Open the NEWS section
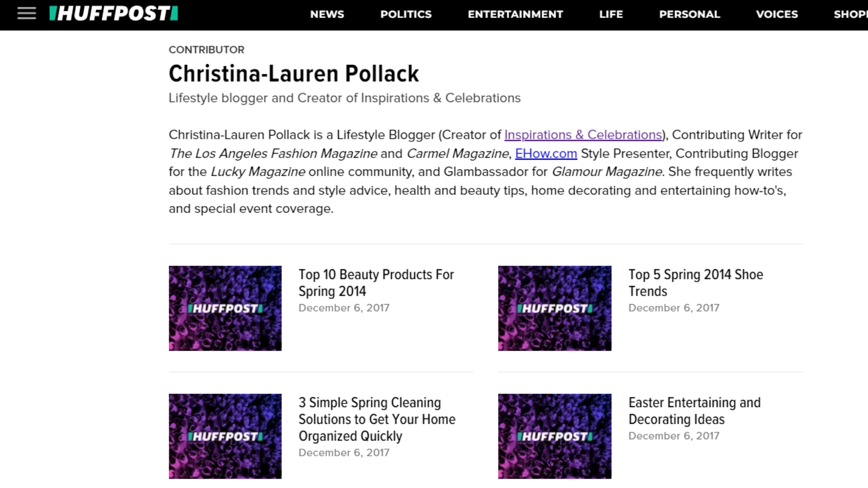Viewport: 868px width, 488px height. coord(327,14)
